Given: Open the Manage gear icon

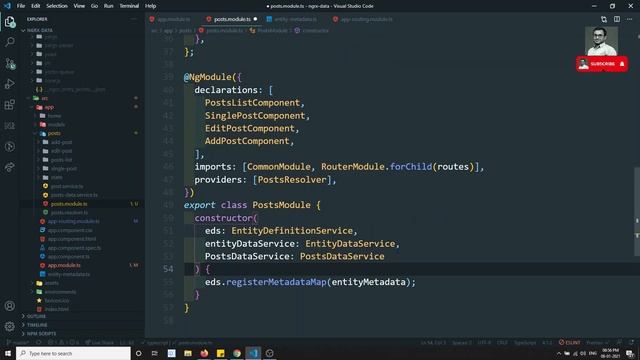Looking at the screenshot, I should coord(10,326).
